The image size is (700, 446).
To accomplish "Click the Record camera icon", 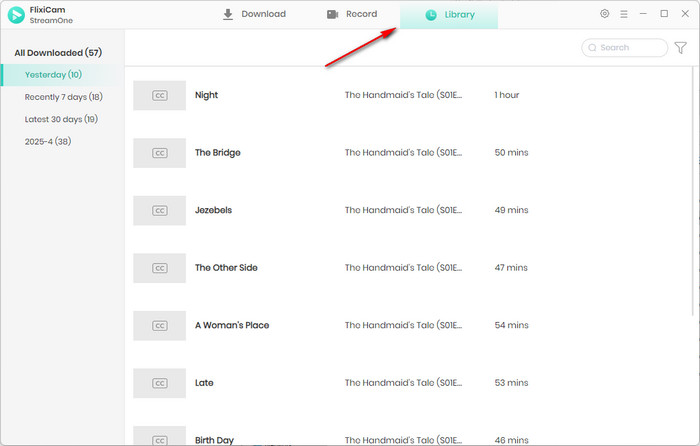I will pyautogui.click(x=333, y=14).
